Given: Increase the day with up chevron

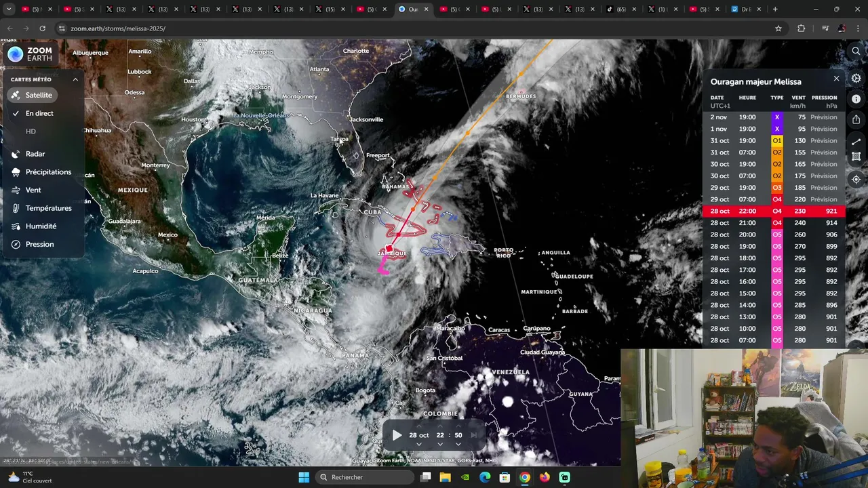Looking at the screenshot, I should pos(418,427).
